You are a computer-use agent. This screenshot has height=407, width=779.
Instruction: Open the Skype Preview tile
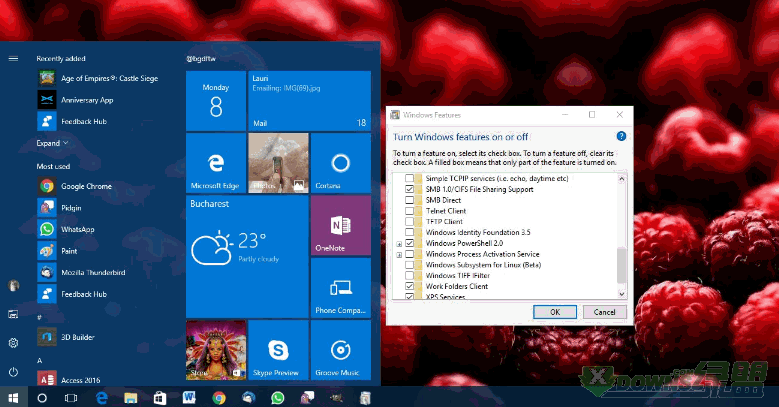pos(278,350)
